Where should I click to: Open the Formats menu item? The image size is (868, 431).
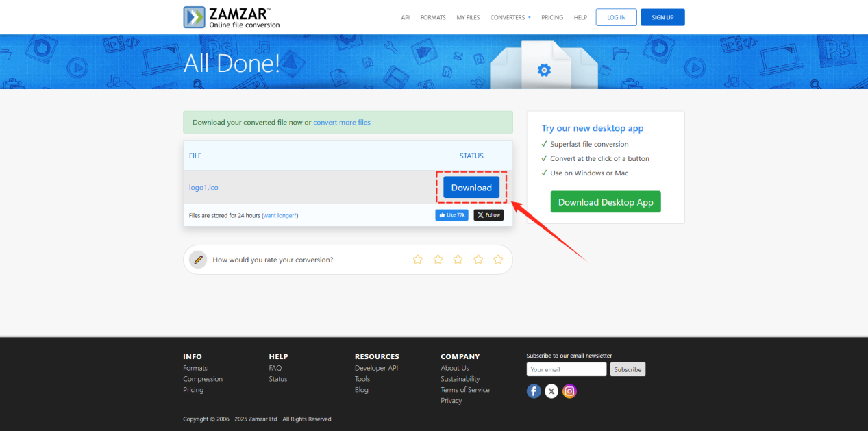coord(433,17)
